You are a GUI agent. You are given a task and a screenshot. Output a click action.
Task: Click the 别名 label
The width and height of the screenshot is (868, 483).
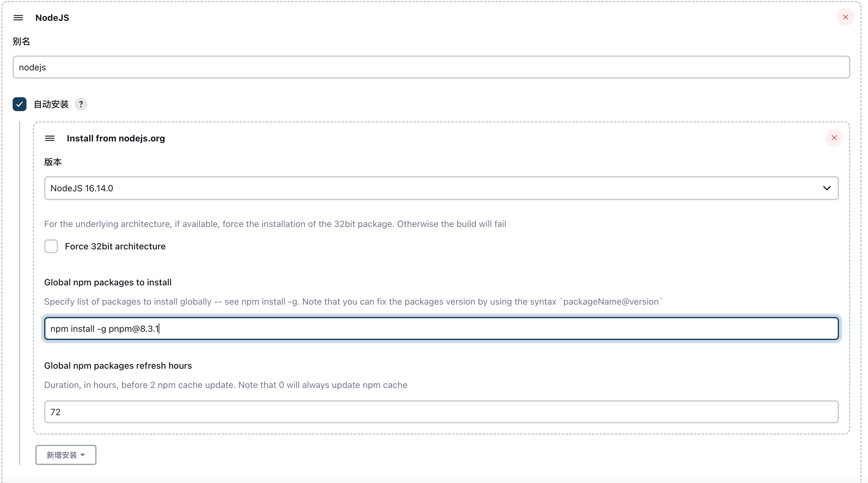21,41
